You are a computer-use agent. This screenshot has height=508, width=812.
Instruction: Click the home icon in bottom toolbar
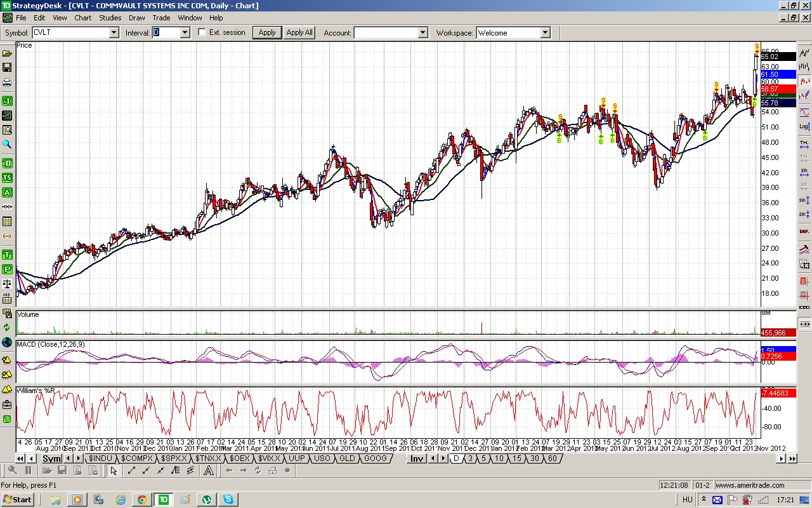tap(273, 471)
